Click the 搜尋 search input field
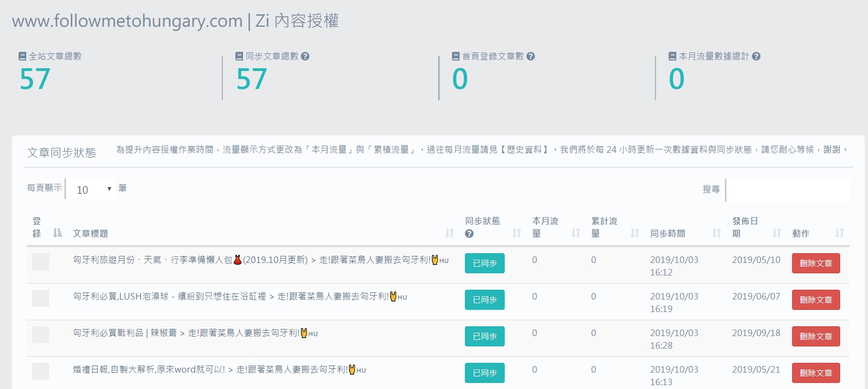This screenshot has height=389, width=868. [x=788, y=189]
